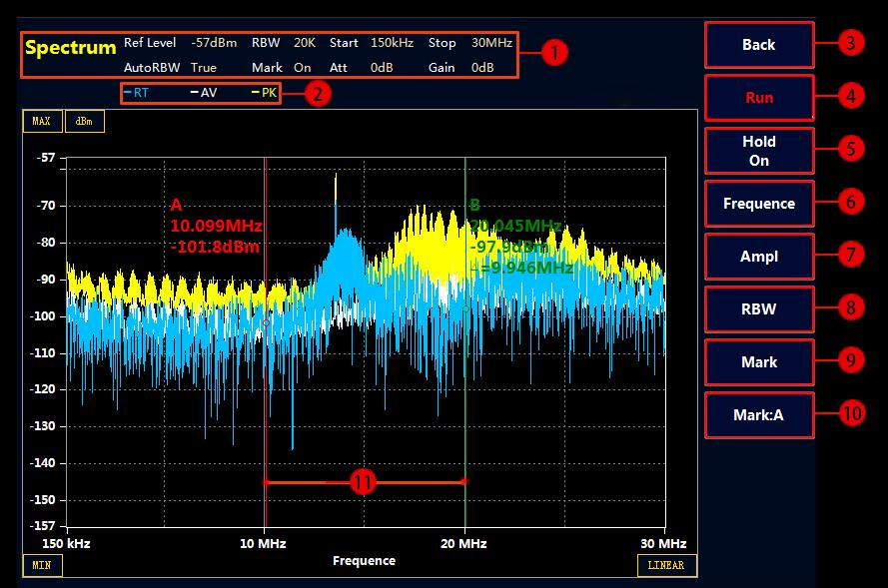The height and width of the screenshot is (588, 888).
Task: Click the MIN label box
Action: [41, 565]
